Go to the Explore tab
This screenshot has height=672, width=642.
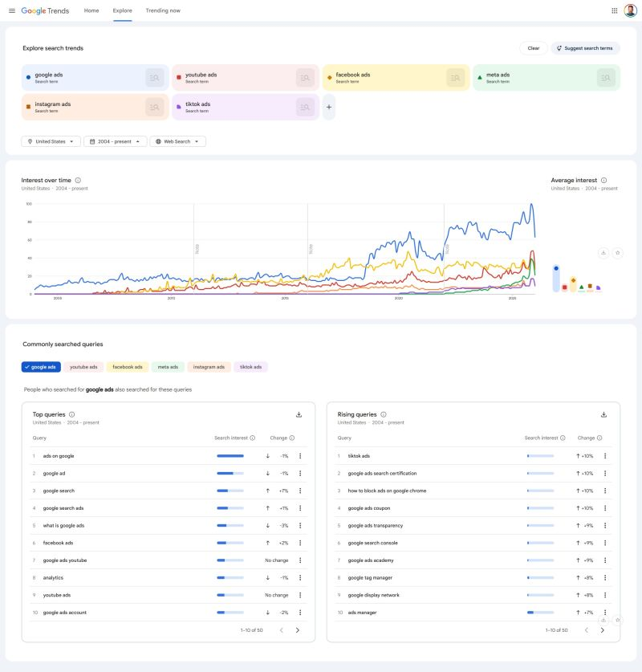tap(123, 10)
